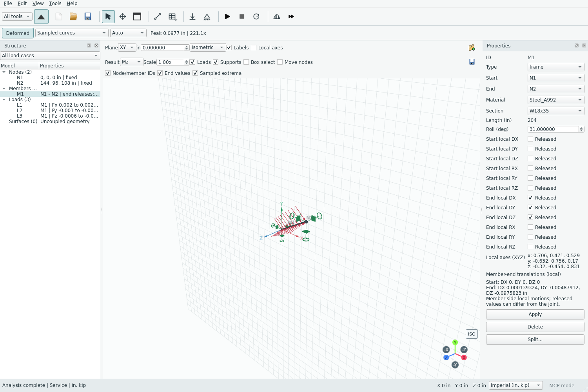Open the Help menu

click(x=72, y=4)
